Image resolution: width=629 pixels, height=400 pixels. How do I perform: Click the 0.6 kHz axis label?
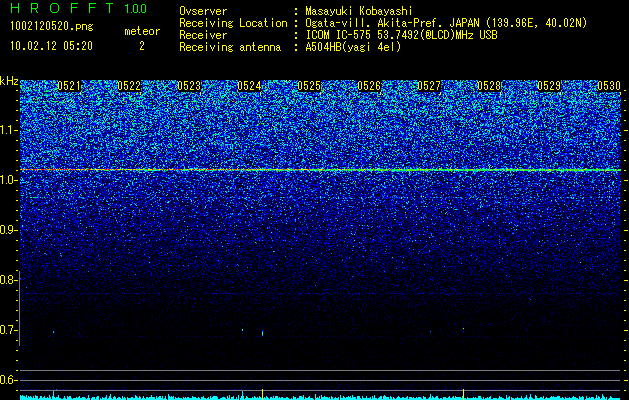pos(8,380)
